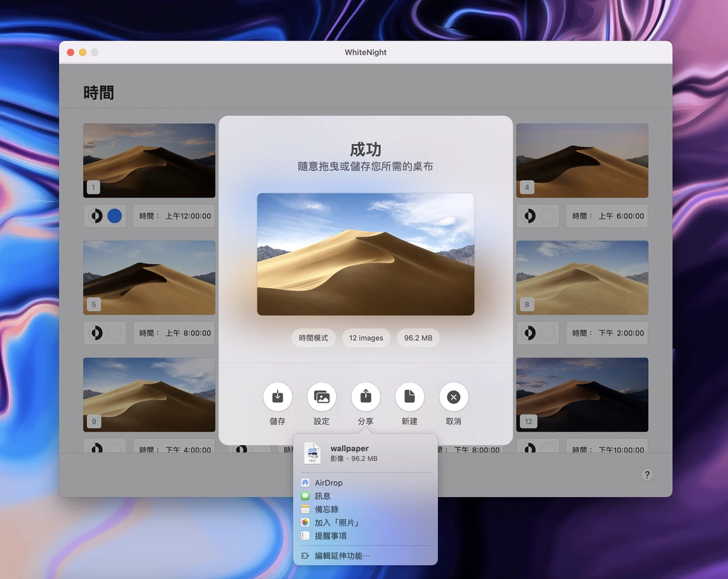Choose 提醒事項 from share menu
Image resolution: width=728 pixels, height=579 pixels.
pyautogui.click(x=365, y=536)
